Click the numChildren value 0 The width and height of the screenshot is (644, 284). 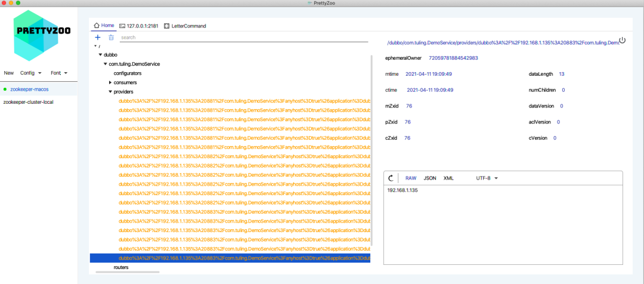click(x=563, y=89)
